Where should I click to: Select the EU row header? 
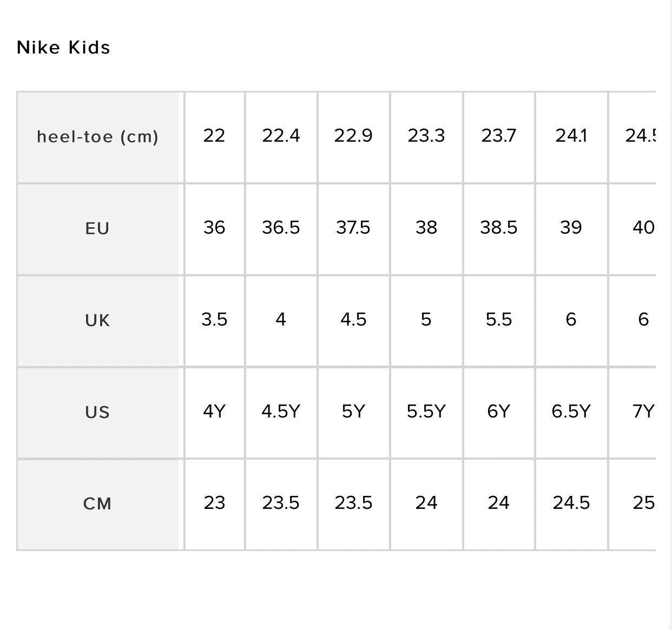point(98,229)
